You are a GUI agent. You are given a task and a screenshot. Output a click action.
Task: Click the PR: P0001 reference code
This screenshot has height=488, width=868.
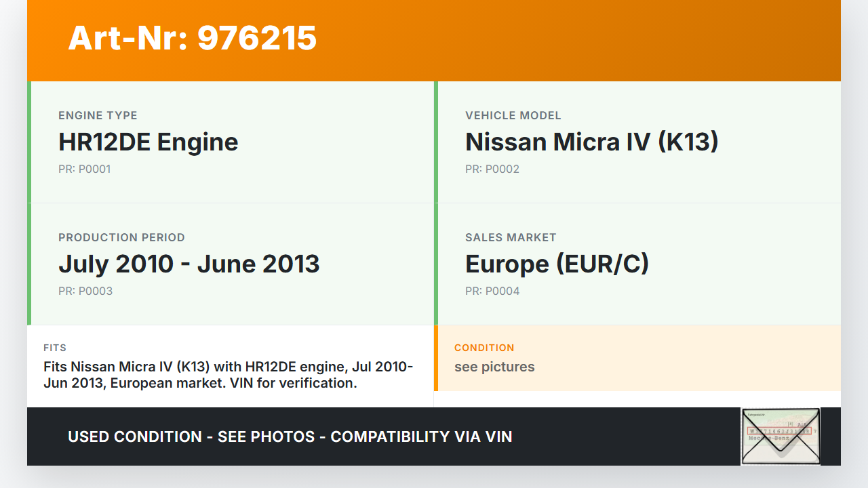click(x=84, y=169)
